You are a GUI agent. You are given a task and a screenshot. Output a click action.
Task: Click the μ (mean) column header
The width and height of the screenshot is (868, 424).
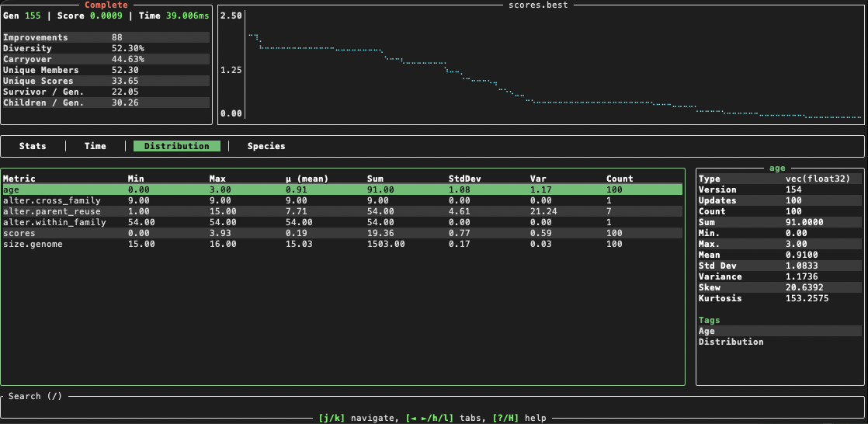(307, 179)
